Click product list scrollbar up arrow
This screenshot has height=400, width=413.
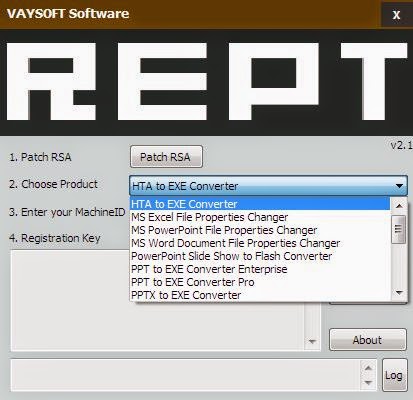click(x=399, y=205)
